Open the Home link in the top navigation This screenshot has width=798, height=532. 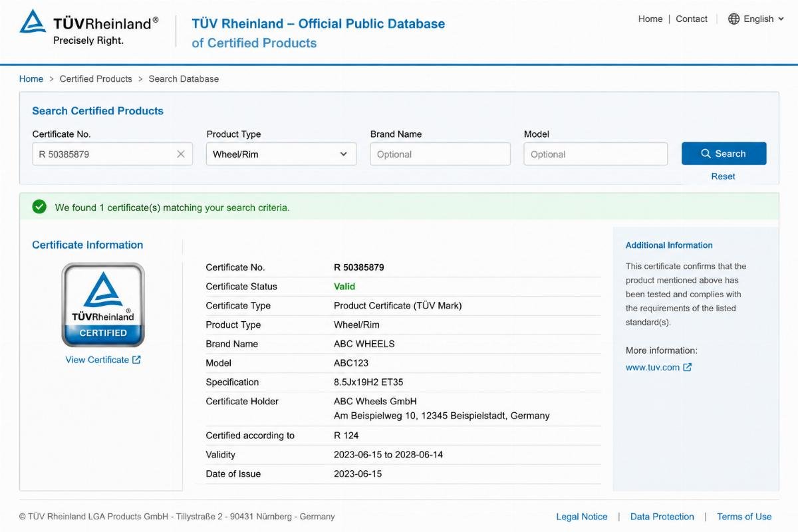click(x=650, y=19)
